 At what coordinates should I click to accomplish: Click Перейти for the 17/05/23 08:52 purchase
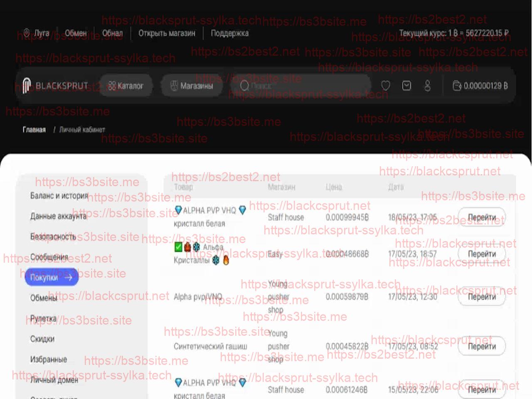pos(482,346)
